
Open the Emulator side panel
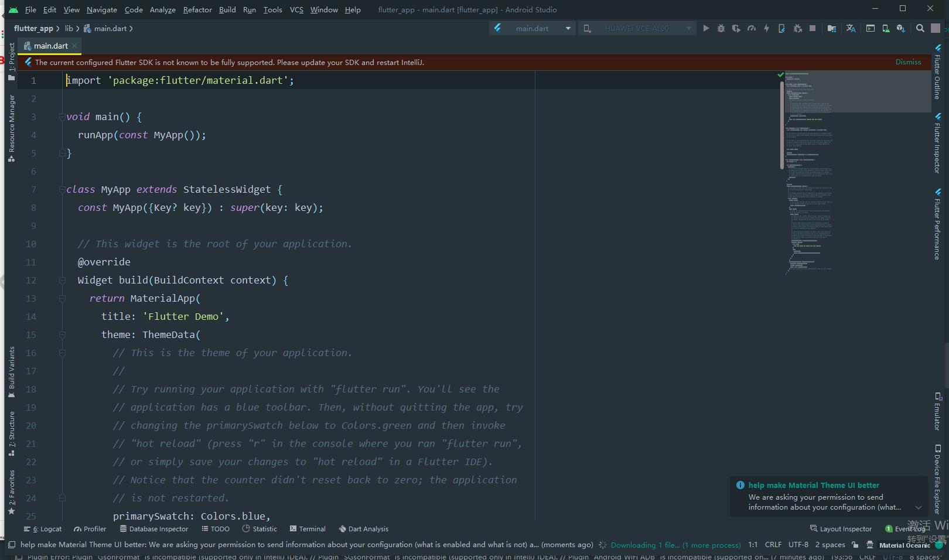coord(937,411)
